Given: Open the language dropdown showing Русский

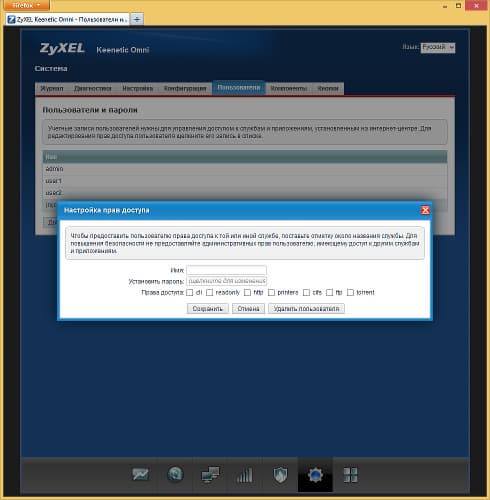Looking at the screenshot, I should coord(438,47).
